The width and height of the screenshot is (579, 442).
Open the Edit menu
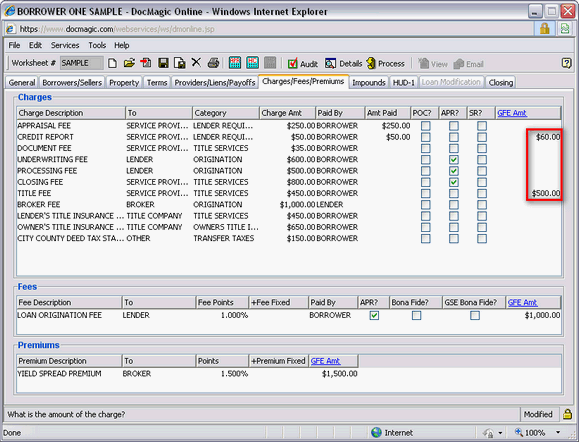tap(35, 45)
